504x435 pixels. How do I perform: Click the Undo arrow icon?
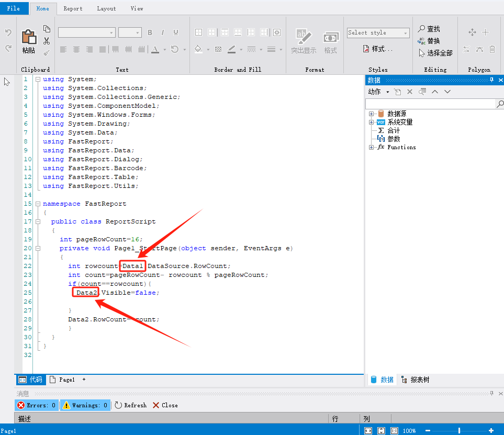(8, 32)
